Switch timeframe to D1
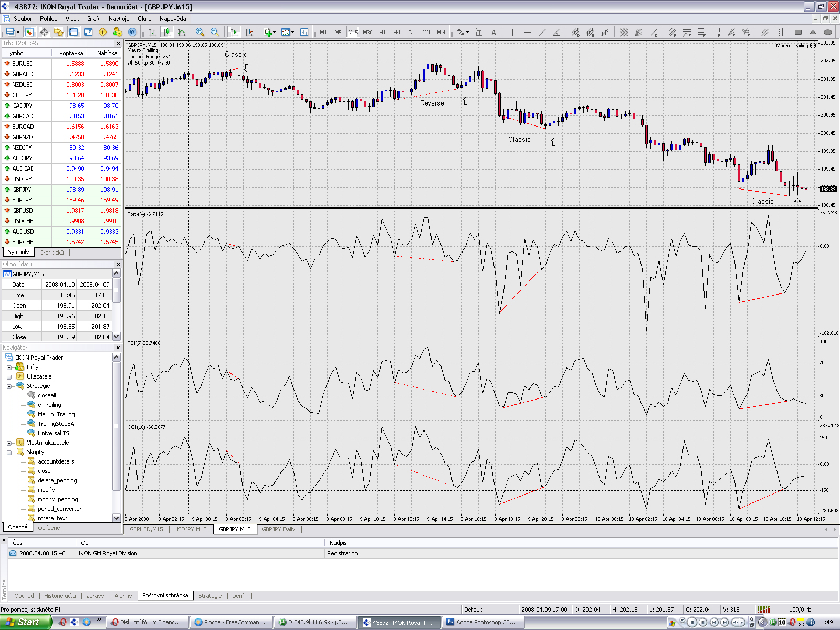840x630 pixels. (x=412, y=32)
